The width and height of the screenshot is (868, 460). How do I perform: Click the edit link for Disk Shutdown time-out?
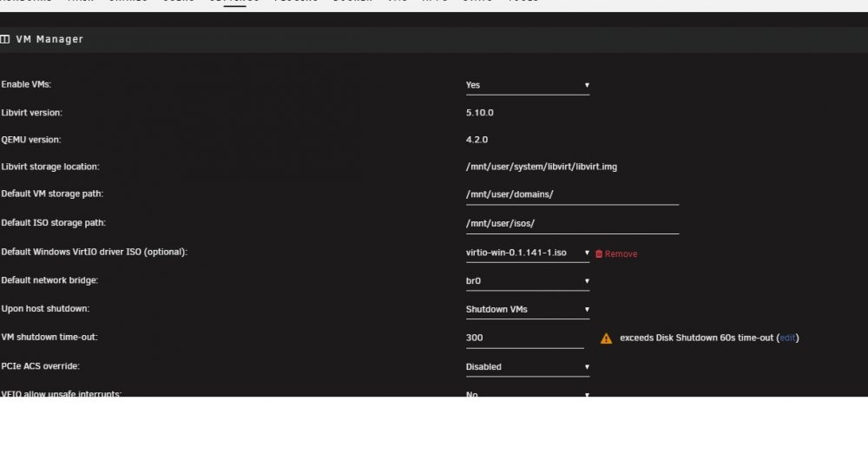click(787, 338)
